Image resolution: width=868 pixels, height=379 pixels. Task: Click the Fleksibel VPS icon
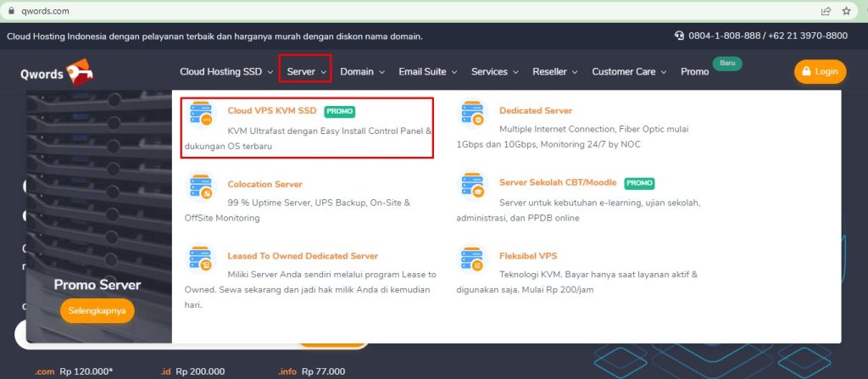[472, 259]
